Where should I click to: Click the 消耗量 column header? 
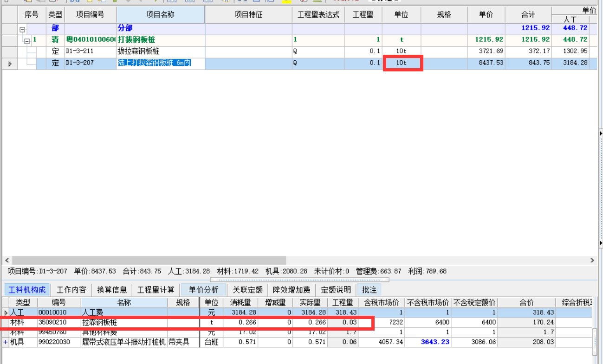point(240,303)
